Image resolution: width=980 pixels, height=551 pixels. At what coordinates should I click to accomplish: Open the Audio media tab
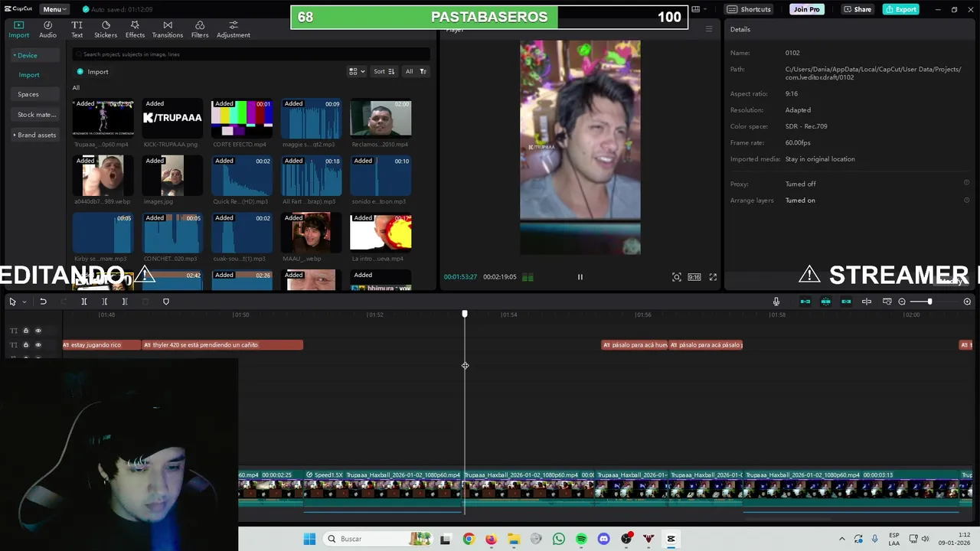pyautogui.click(x=47, y=30)
